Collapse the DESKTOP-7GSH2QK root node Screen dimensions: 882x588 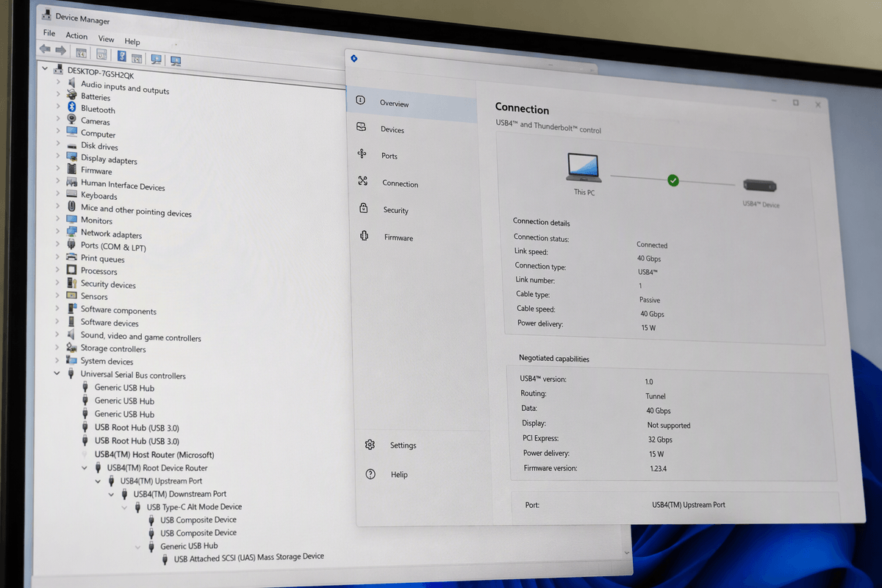46,69
